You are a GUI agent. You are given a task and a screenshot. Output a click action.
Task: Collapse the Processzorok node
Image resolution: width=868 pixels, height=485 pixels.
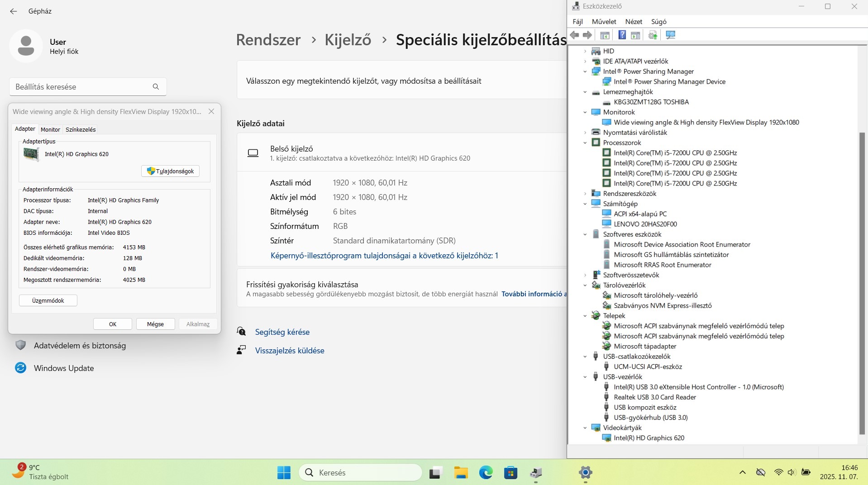585,143
